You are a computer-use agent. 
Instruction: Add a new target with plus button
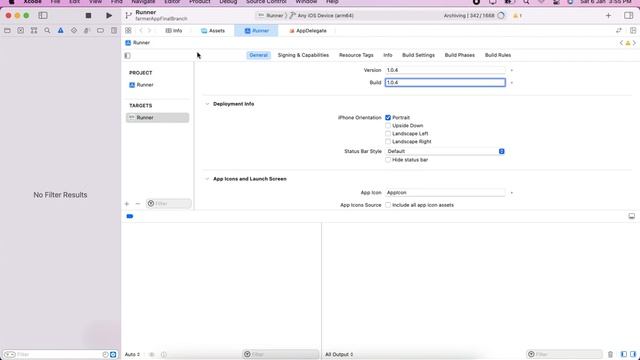(x=127, y=204)
